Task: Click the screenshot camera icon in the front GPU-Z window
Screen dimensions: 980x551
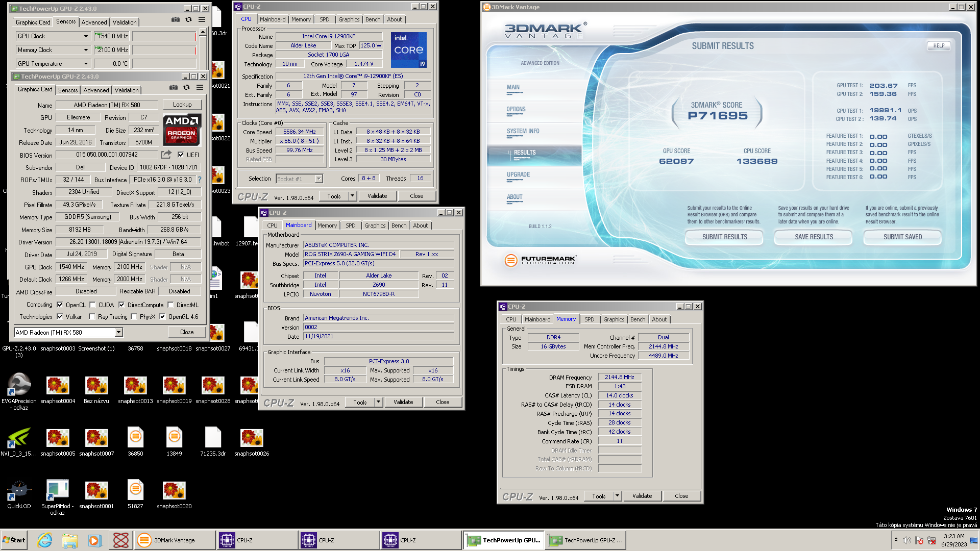Action: tap(174, 88)
